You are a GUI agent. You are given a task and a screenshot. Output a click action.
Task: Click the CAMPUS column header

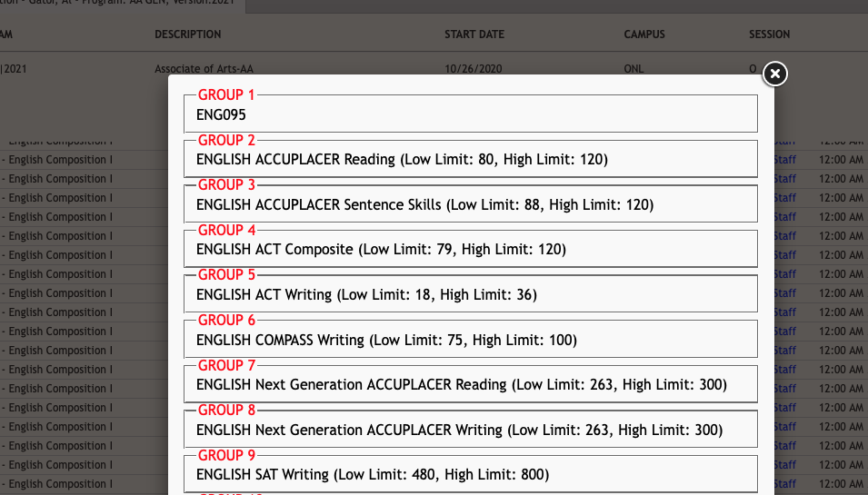point(644,35)
